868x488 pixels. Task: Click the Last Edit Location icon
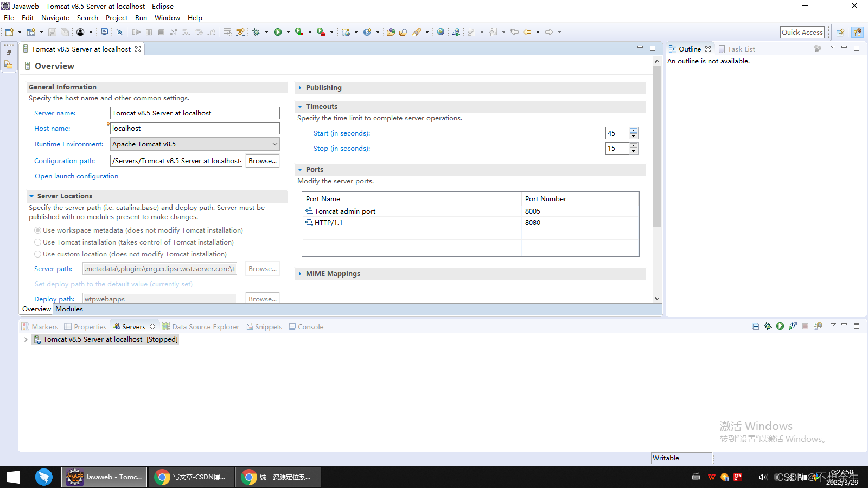[514, 32]
